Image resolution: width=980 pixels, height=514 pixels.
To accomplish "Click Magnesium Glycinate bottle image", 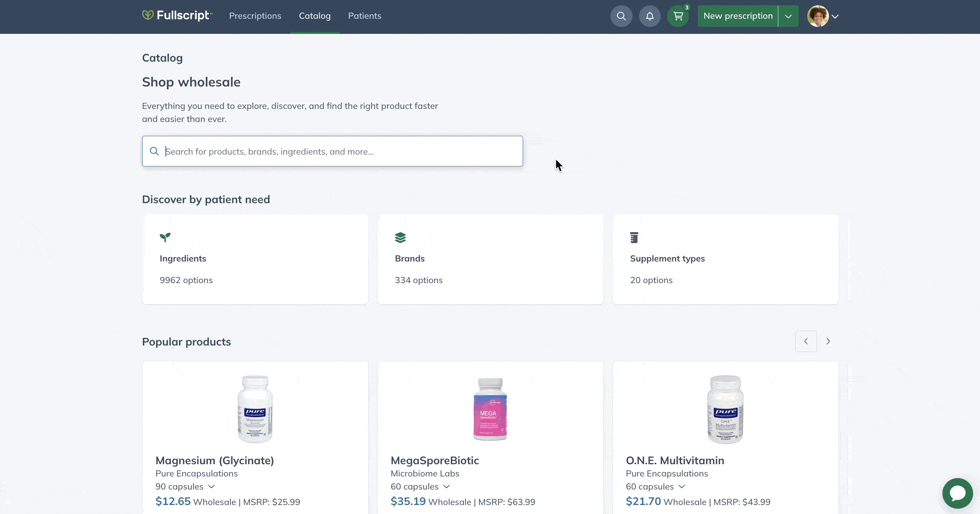I will [255, 409].
